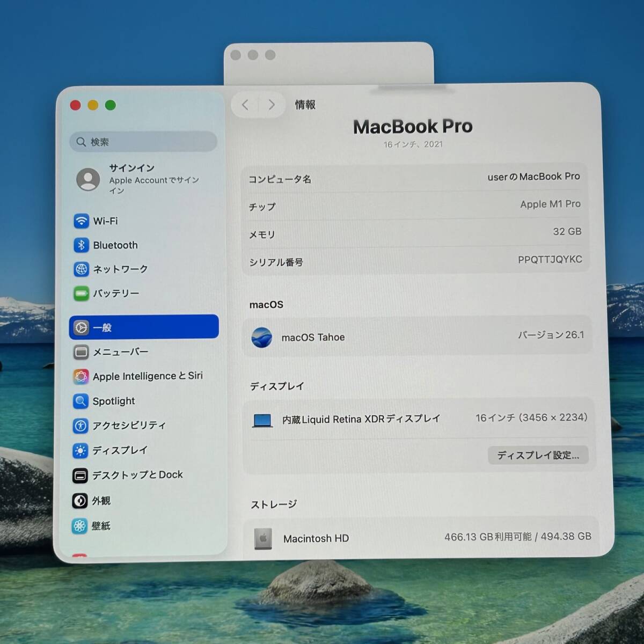This screenshot has width=644, height=644.
Task: Click the macOS Tahoe label
Action: 313,338
